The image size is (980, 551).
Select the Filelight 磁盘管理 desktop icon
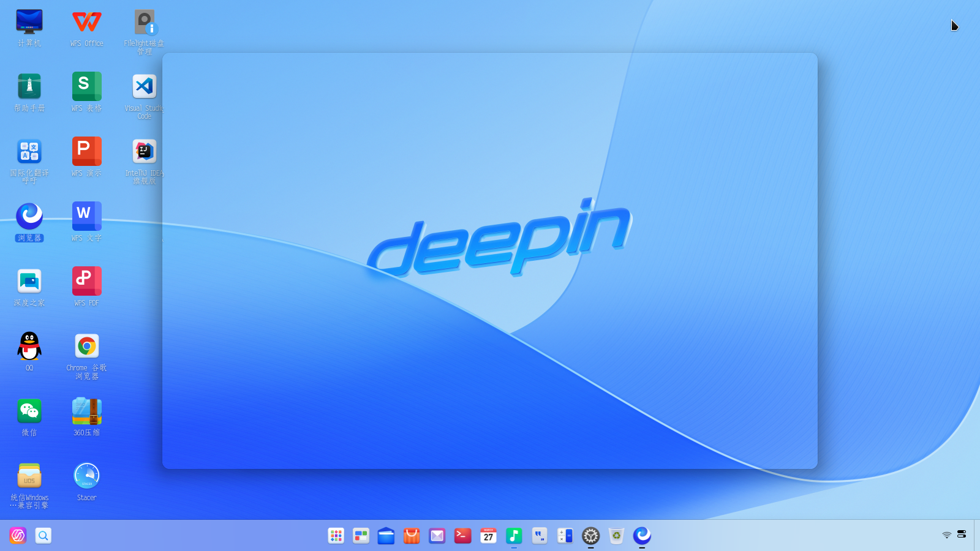[145, 22]
